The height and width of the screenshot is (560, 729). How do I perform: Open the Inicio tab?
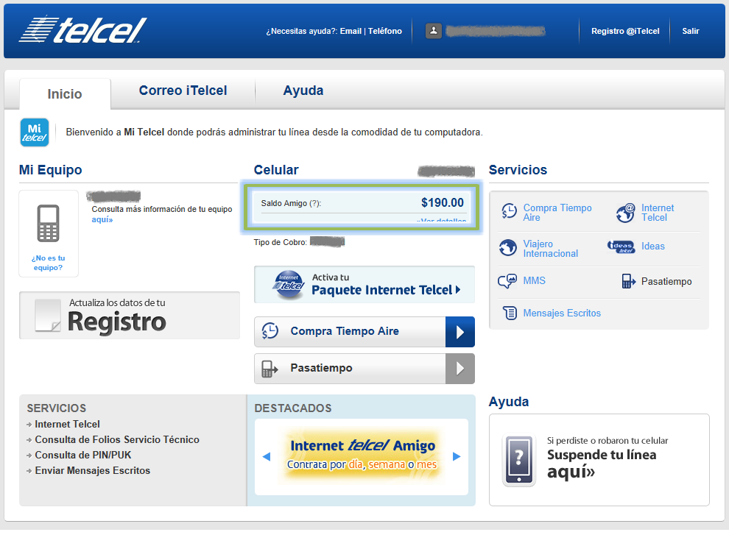(65, 94)
